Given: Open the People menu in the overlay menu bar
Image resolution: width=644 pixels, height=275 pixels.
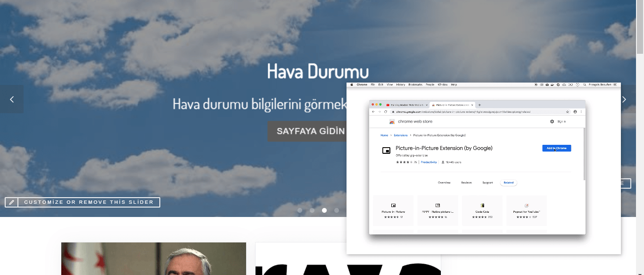Looking at the screenshot, I should [430, 85].
